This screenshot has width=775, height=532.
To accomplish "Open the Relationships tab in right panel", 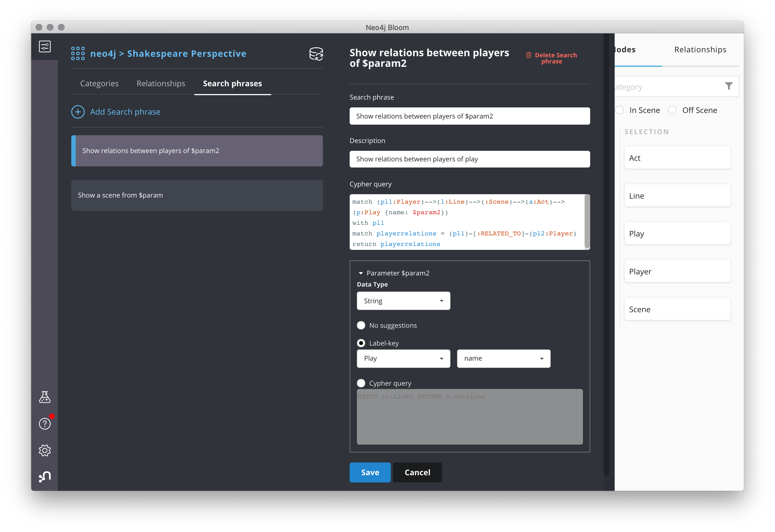I will coord(700,50).
